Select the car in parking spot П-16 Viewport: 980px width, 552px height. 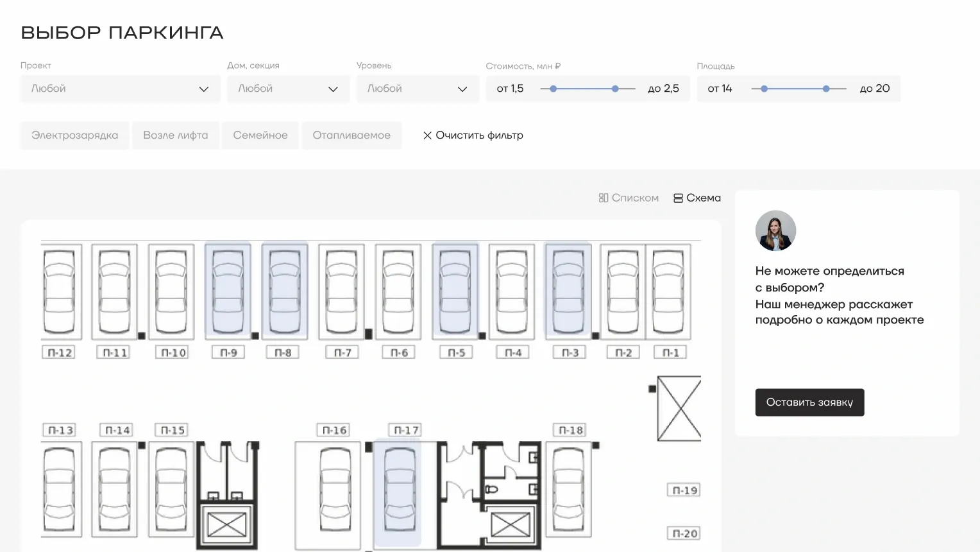tap(335, 489)
